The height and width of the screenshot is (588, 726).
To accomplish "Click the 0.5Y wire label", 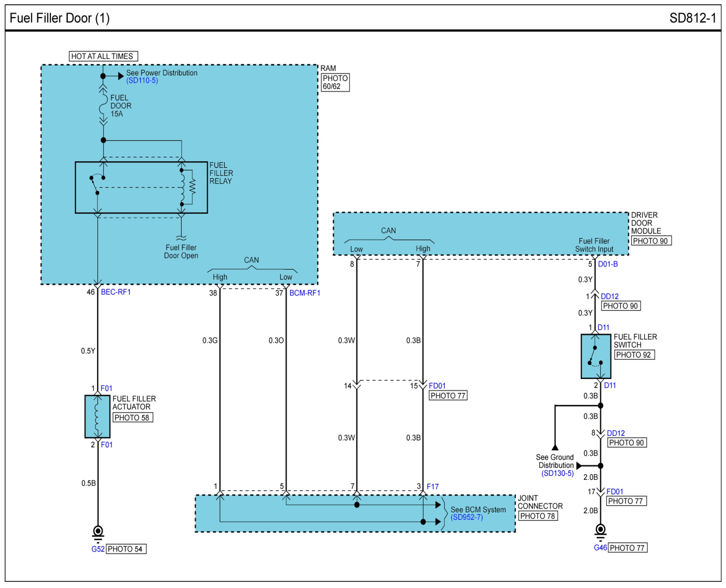I will click(x=88, y=351).
